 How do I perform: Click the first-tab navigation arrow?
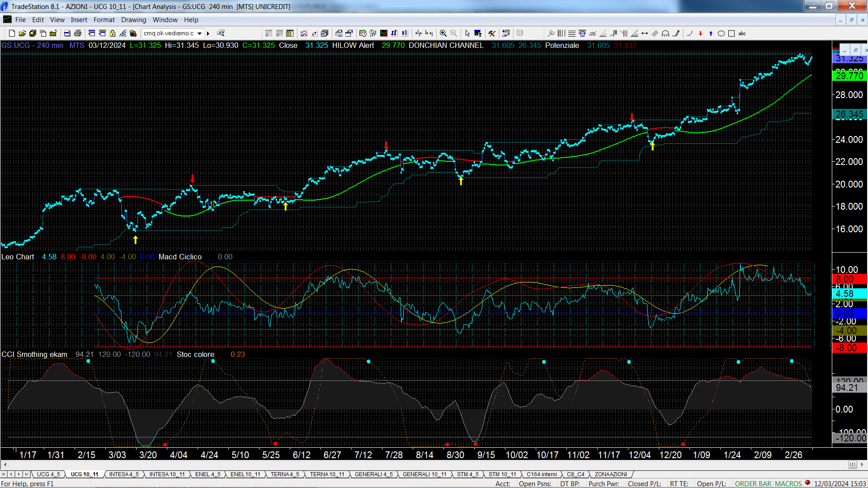(4, 474)
